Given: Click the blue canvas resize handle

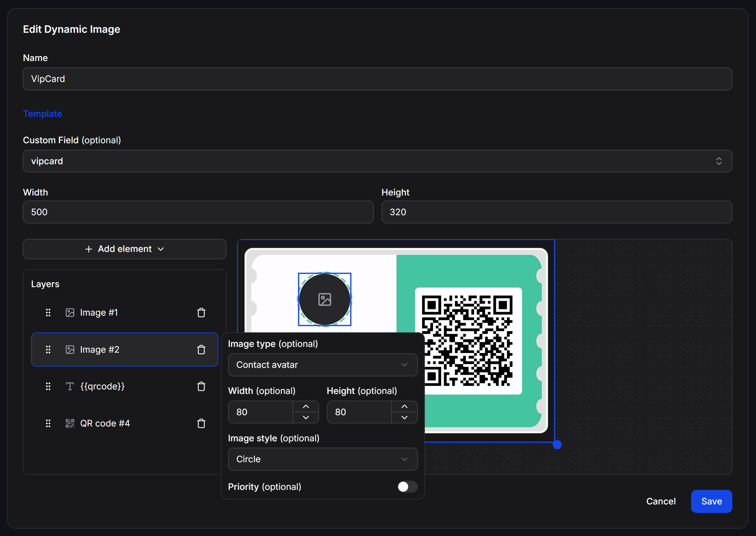Looking at the screenshot, I should click(x=557, y=445).
